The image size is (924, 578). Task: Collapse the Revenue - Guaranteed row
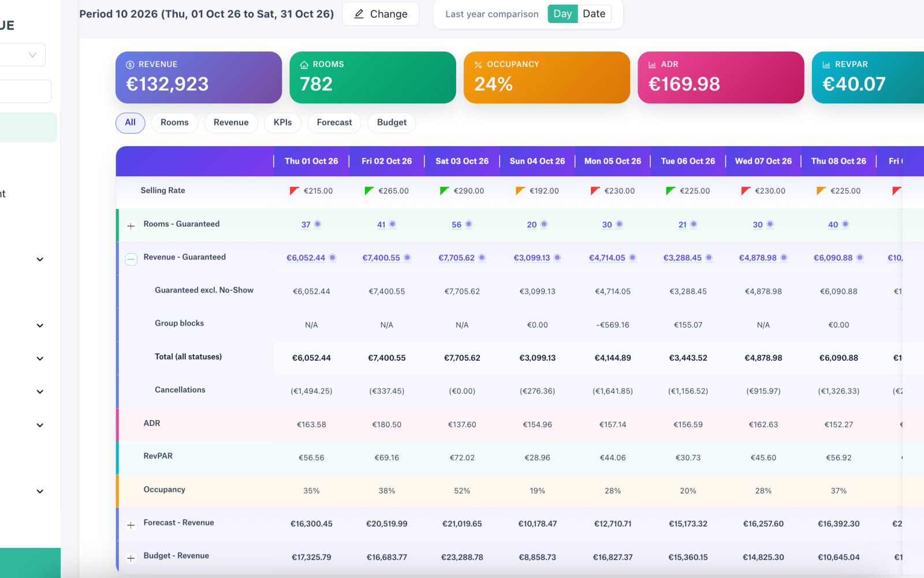point(131,259)
